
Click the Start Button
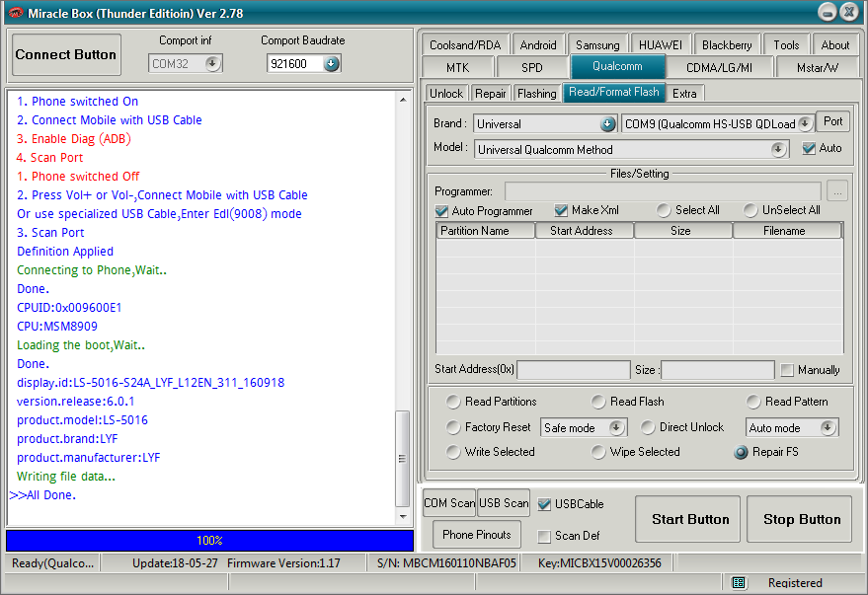pyautogui.click(x=687, y=519)
